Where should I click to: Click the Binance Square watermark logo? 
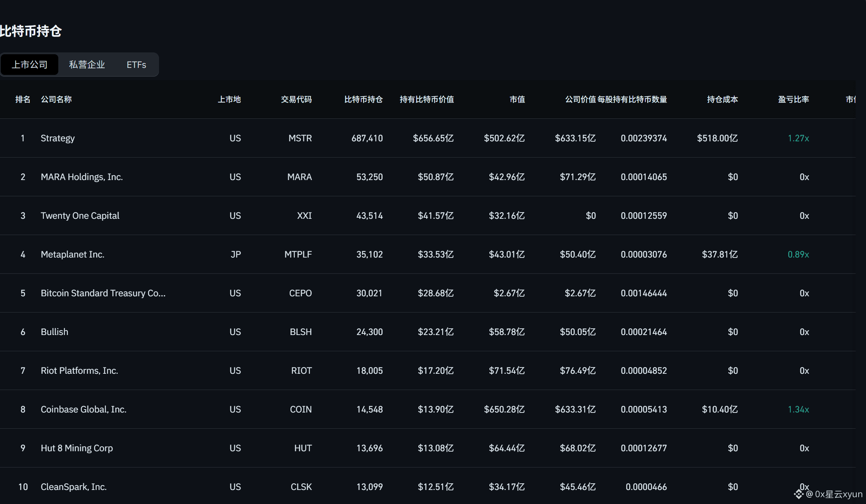click(798, 494)
